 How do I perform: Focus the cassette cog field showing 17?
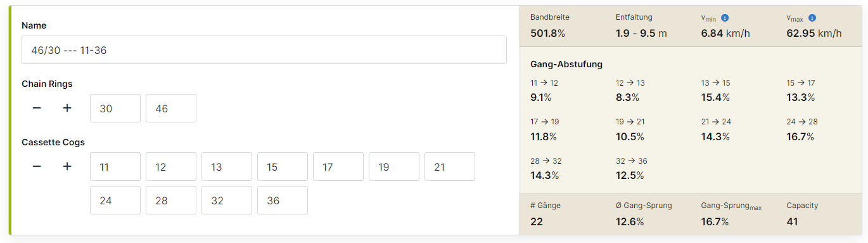[338, 167]
